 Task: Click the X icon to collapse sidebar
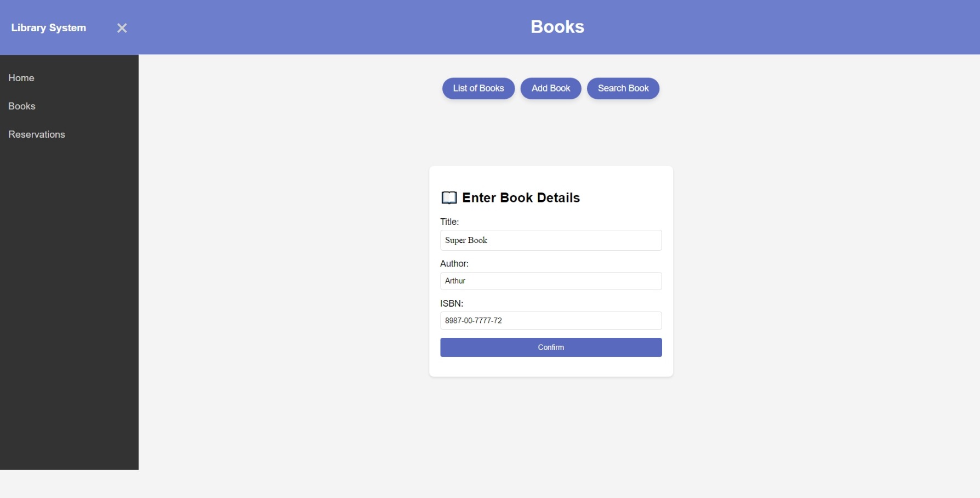(122, 27)
